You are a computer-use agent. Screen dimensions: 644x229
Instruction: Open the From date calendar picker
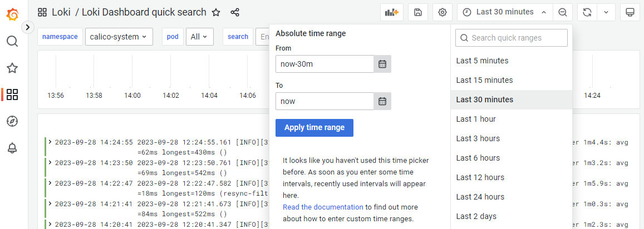[382, 64]
